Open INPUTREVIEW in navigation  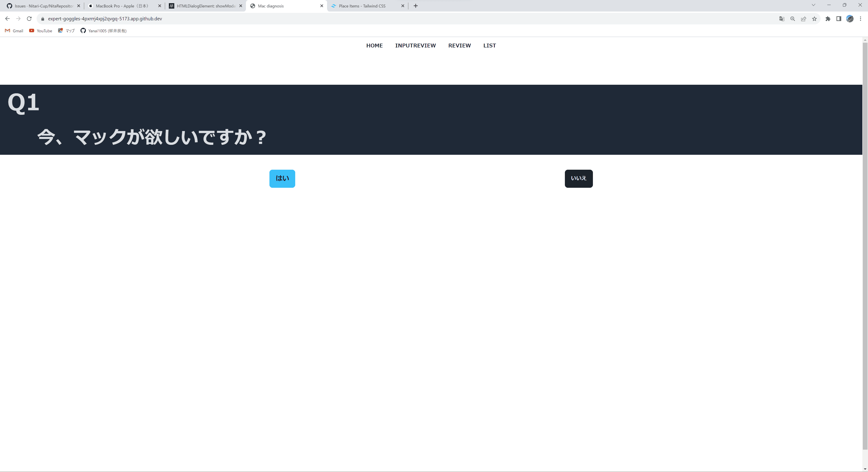pyautogui.click(x=415, y=45)
